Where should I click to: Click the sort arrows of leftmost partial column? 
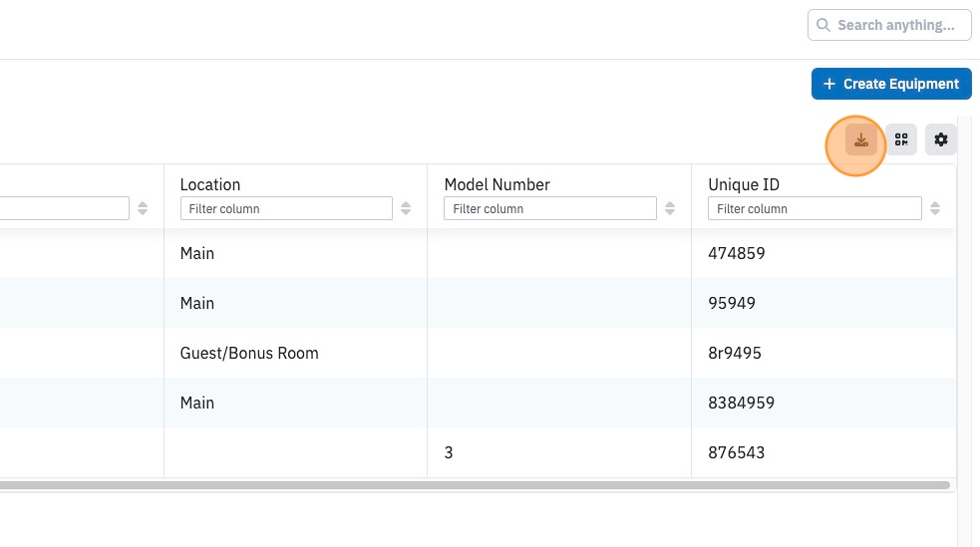[143, 208]
